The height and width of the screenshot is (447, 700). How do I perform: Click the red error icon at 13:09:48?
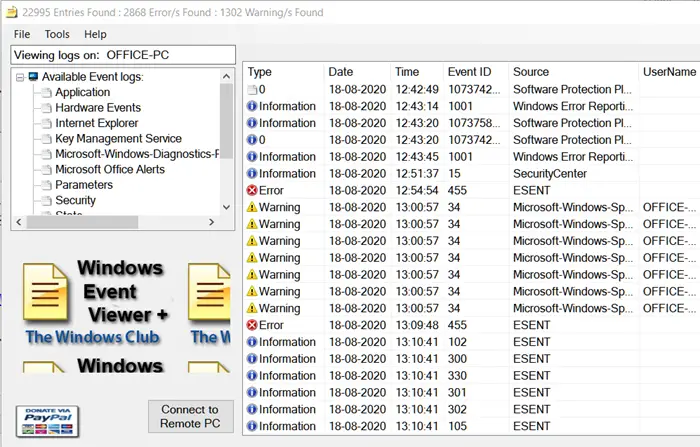(x=252, y=325)
